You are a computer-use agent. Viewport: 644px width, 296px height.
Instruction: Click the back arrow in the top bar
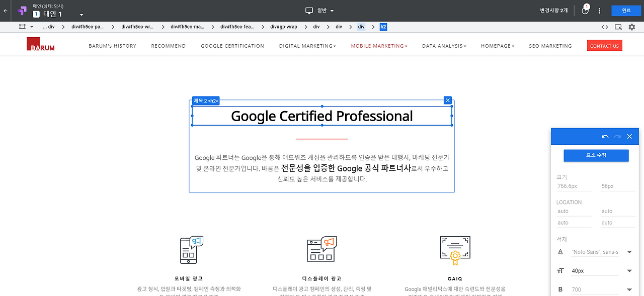tap(5, 10)
